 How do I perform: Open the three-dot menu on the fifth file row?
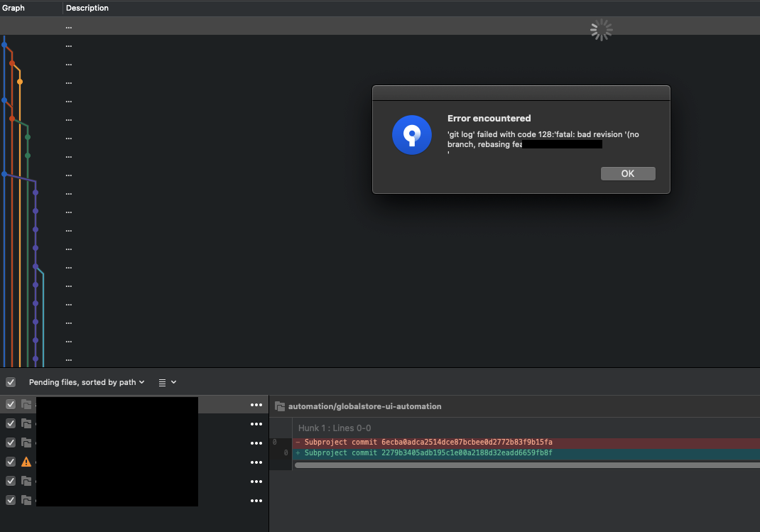point(256,481)
